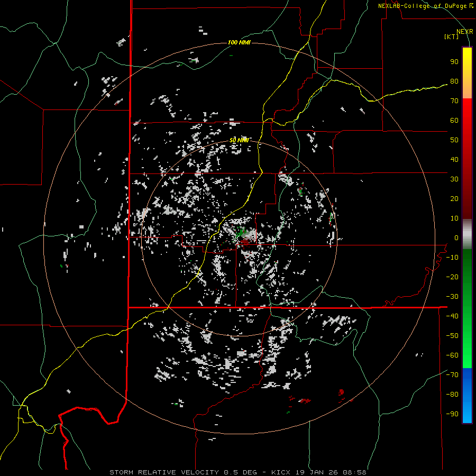
Task: Click the -10 knot scale label
Action: [x=452, y=258]
